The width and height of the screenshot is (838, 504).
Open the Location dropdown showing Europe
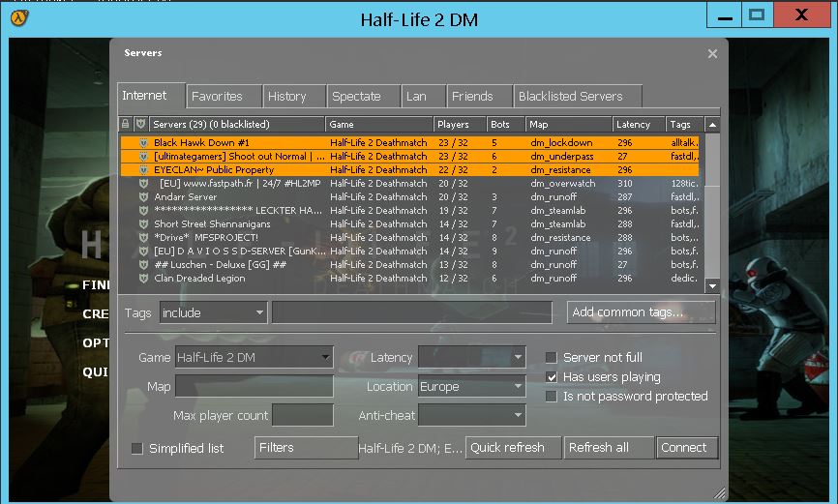coord(472,386)
